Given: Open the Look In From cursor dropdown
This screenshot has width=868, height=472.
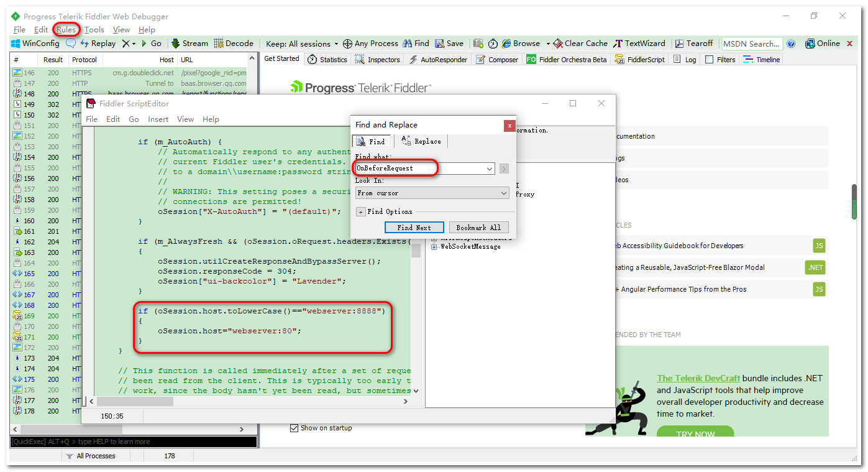Looking at the screenshot, I should pyautogui.click(x=432, y=193).
